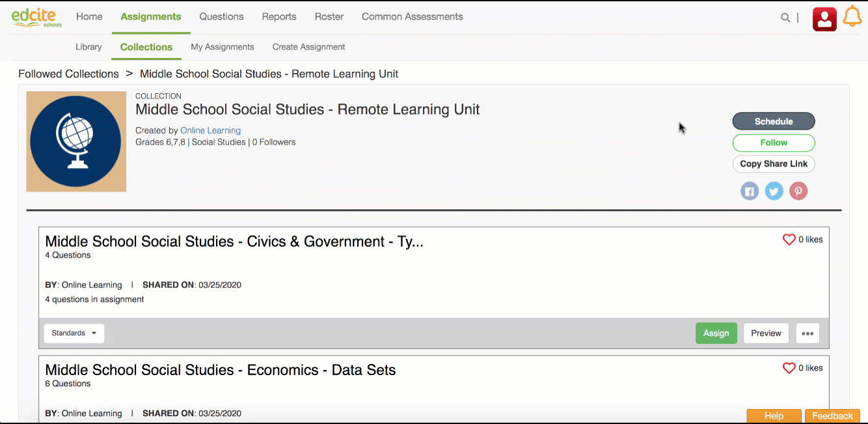Open the Assignments menu item
This screenshot has height=424, width=868.
pos(150,17)
